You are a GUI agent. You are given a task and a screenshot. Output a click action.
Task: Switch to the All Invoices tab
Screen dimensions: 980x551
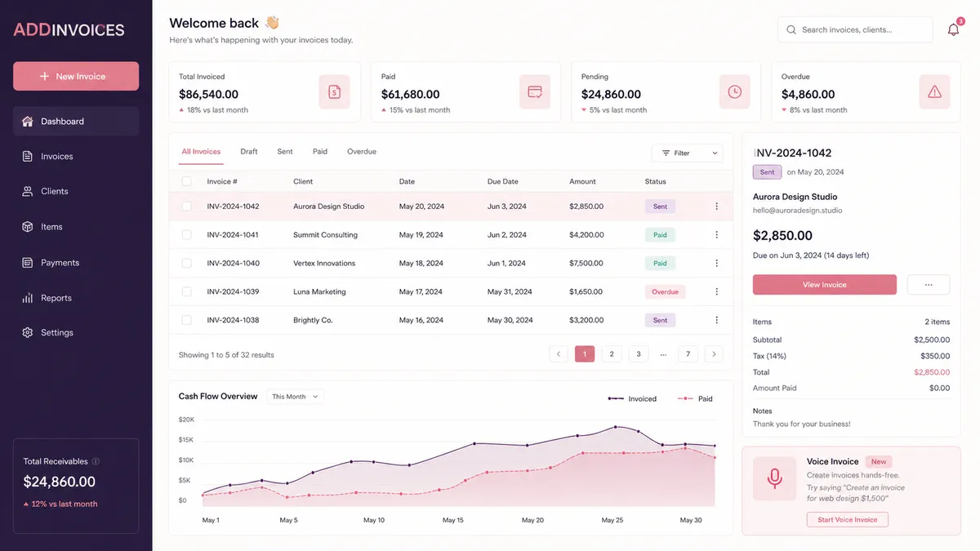[201, 152]
